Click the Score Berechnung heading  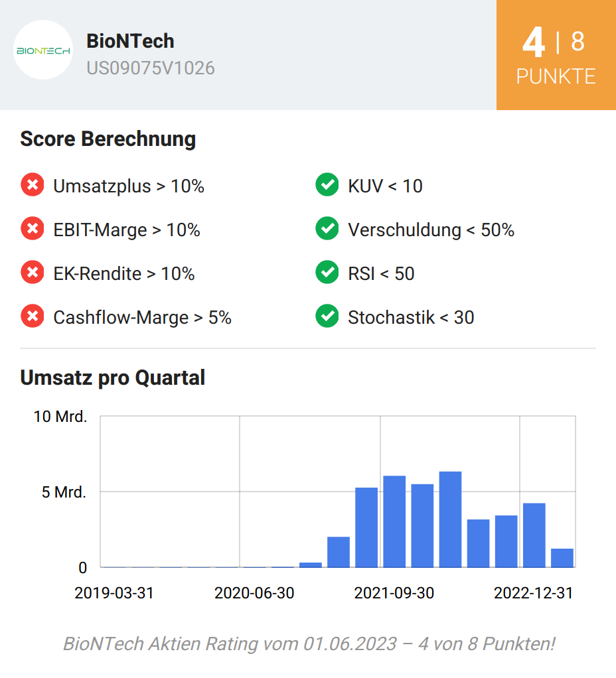(108, 139)
